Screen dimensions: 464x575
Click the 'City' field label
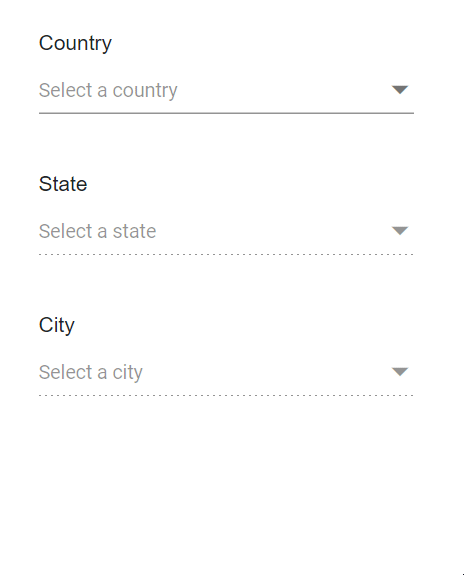tap(57, 326)
